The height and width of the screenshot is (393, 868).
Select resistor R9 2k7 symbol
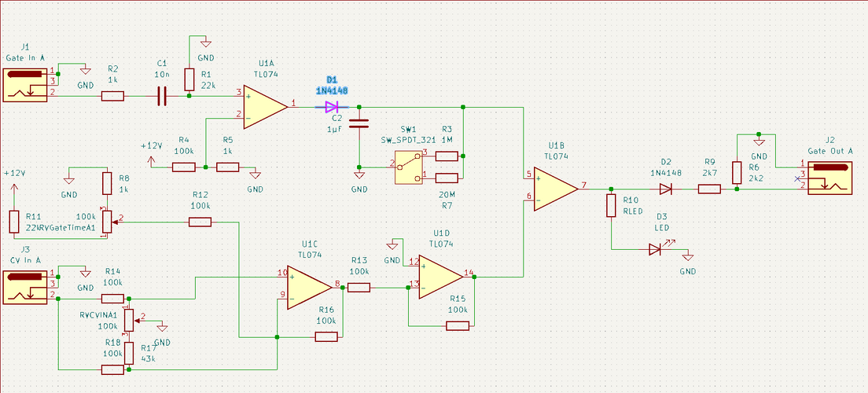(x=709, y=189)
